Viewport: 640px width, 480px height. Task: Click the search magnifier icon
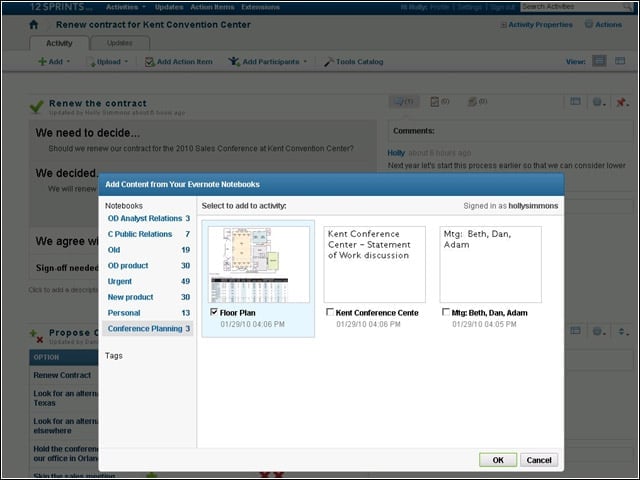coord(627,7)
